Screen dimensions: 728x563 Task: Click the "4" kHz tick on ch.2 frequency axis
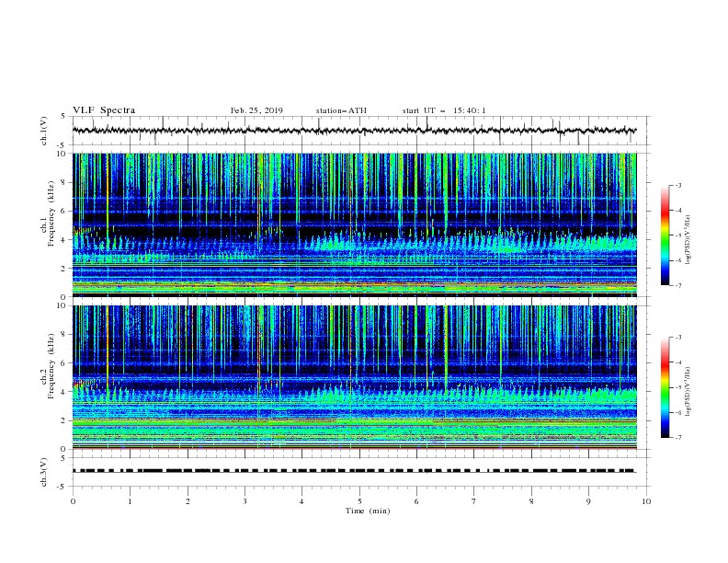coord(63,392)
